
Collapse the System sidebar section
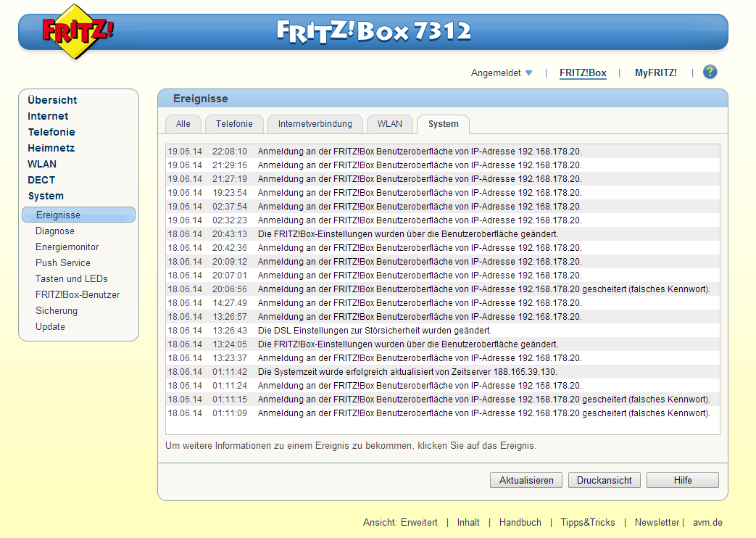[46, 196]
